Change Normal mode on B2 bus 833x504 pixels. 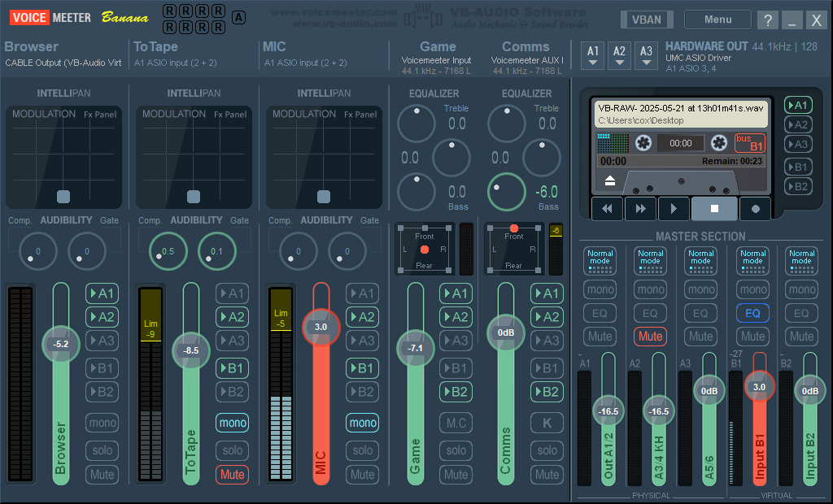coord(801,259)
